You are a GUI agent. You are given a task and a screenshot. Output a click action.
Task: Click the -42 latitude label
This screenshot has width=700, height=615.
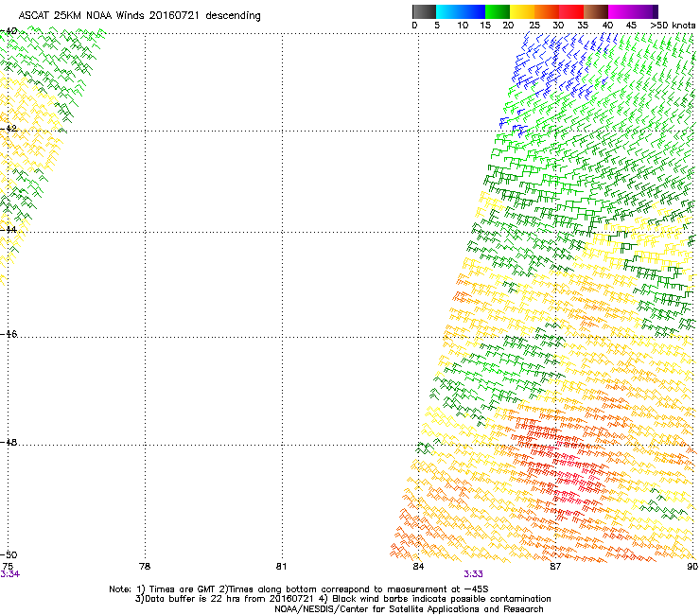tap(9, 128)
